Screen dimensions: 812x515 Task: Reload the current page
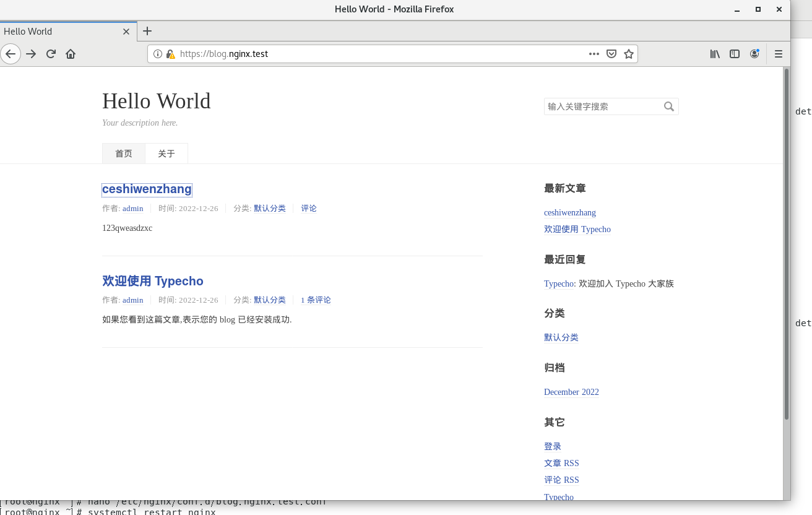click(51, 54)
